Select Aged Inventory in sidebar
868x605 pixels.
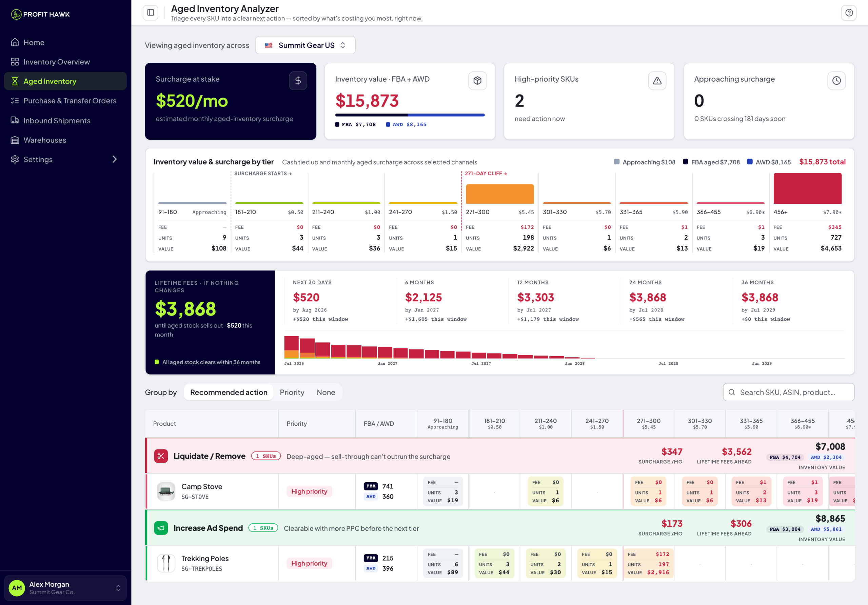click(65, 81)
